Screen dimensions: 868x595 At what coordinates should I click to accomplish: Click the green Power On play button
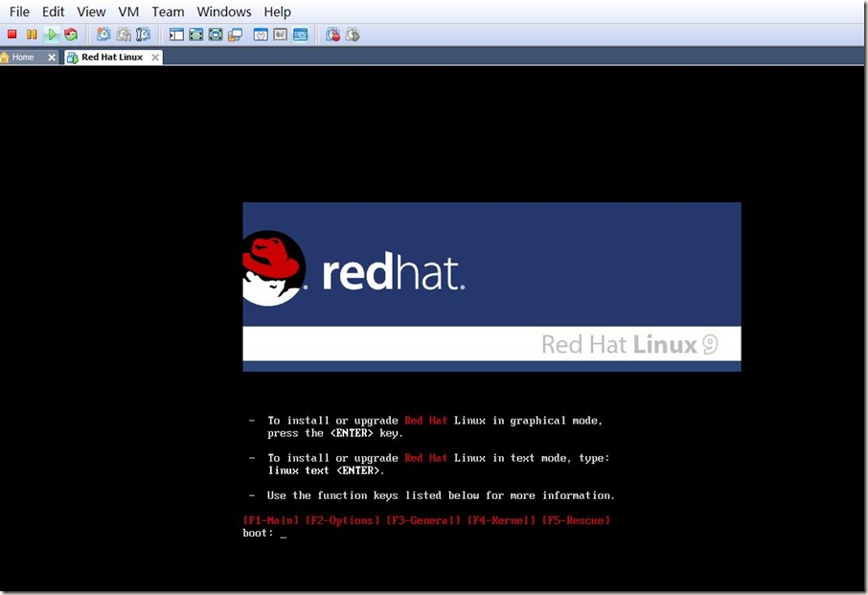coord(52,34)
